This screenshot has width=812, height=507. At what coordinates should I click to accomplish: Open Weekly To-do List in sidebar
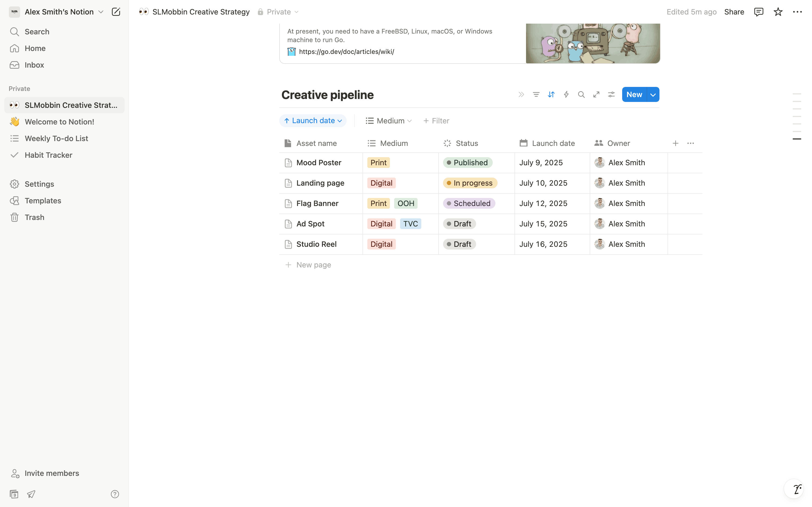56,138
